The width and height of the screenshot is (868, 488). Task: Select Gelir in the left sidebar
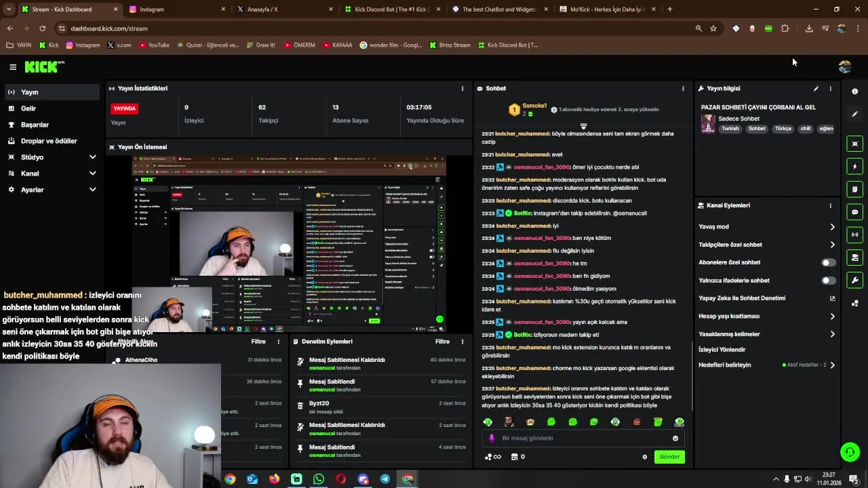coord(51,108)
